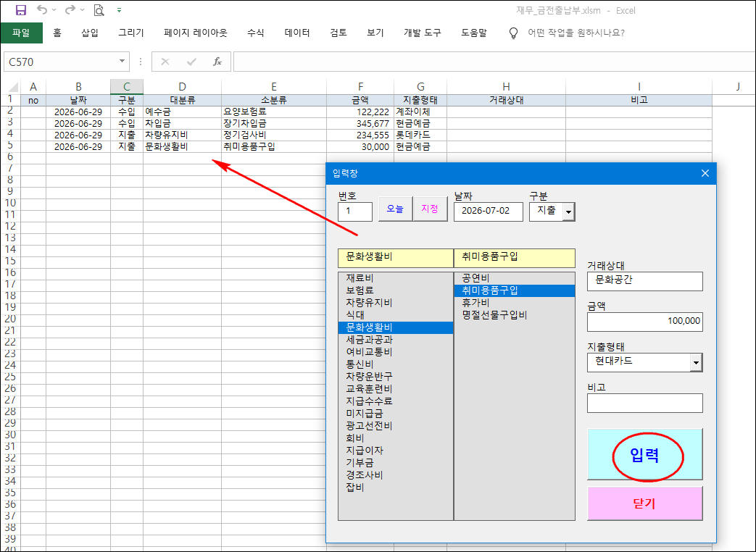Open the 지출형태 combo box dropdown arrow

pyautogui.click(x=696, y=363)
